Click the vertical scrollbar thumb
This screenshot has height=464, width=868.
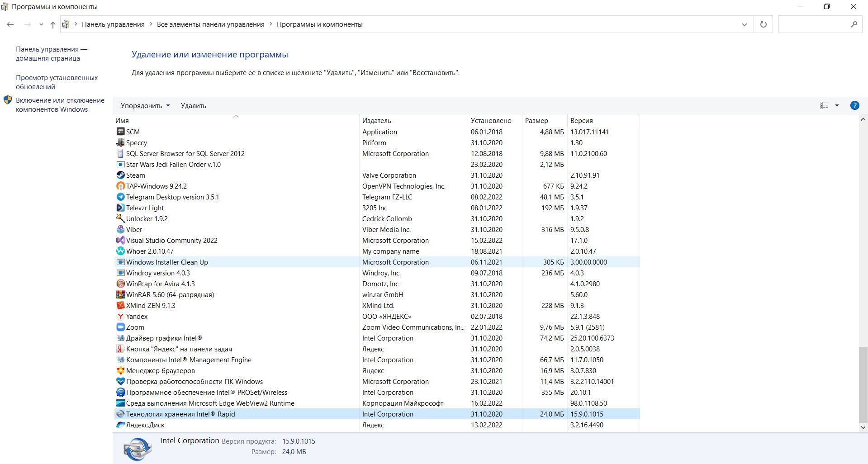click(x=863, y=384)
